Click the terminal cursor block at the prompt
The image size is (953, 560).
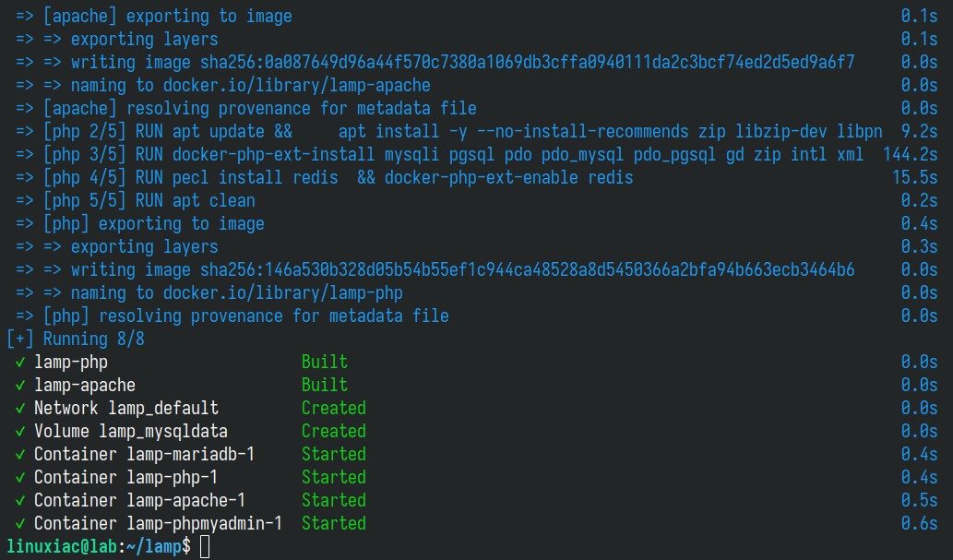click(x=204, y=546)
